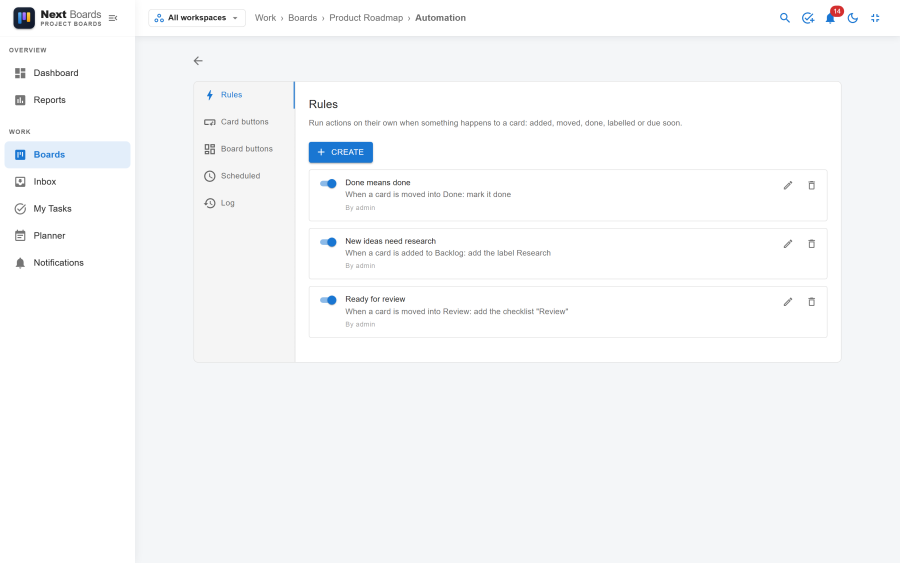Open Product Roadmap breadcrumb

coord(366,18)
